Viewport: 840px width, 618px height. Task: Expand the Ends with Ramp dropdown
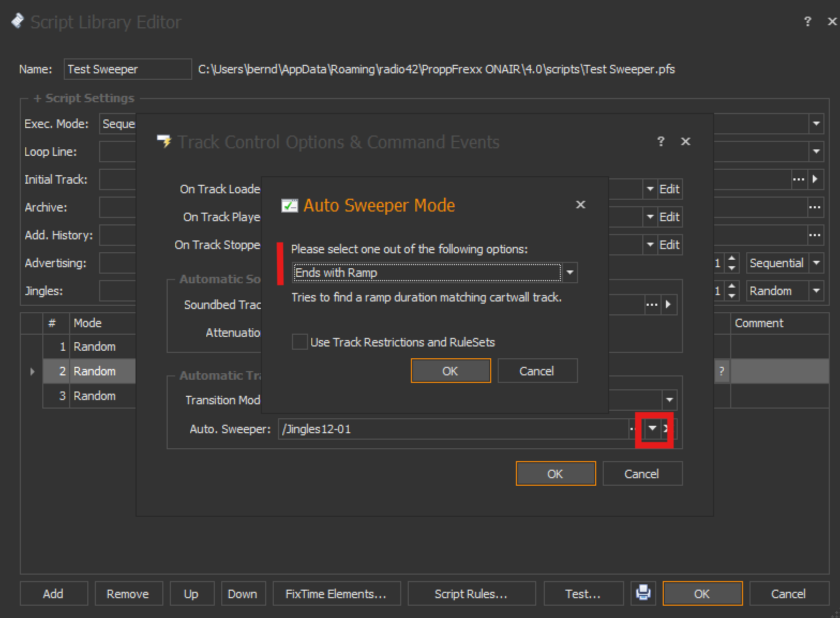point(570,273)
